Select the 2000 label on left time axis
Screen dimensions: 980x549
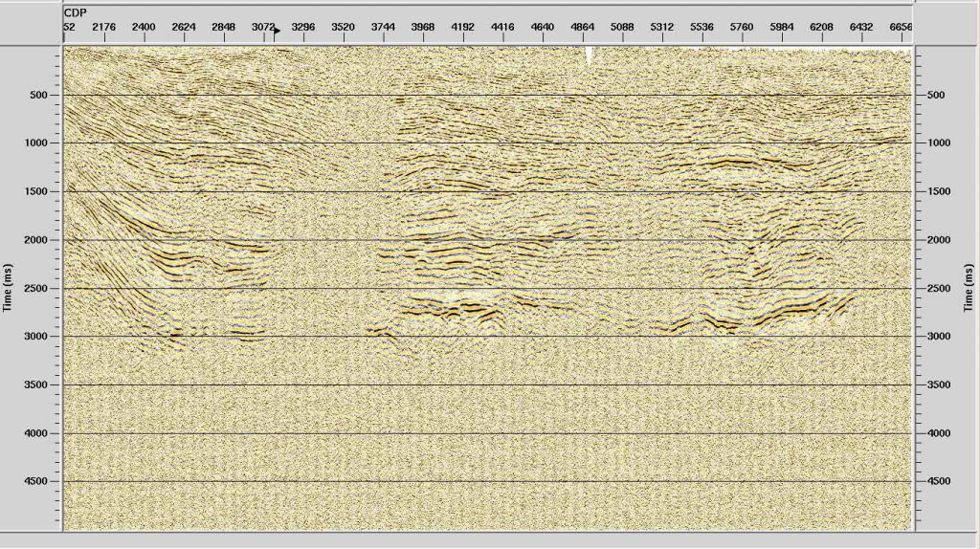(35, 240)
